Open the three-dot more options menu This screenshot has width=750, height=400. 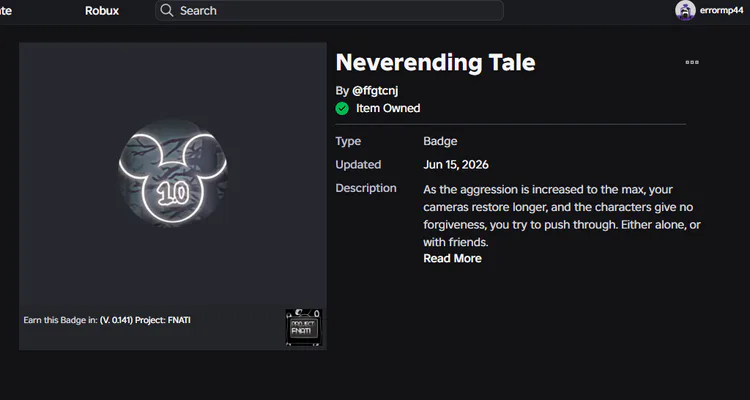pos(692,62)
